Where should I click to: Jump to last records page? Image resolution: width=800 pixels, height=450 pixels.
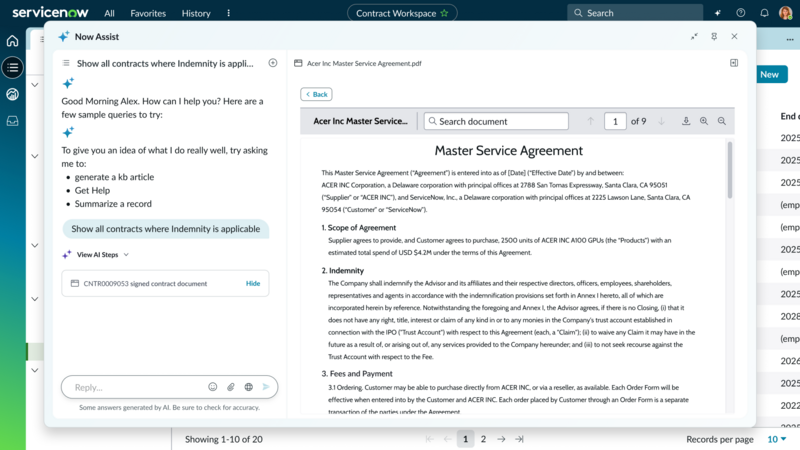click(519, 439)
